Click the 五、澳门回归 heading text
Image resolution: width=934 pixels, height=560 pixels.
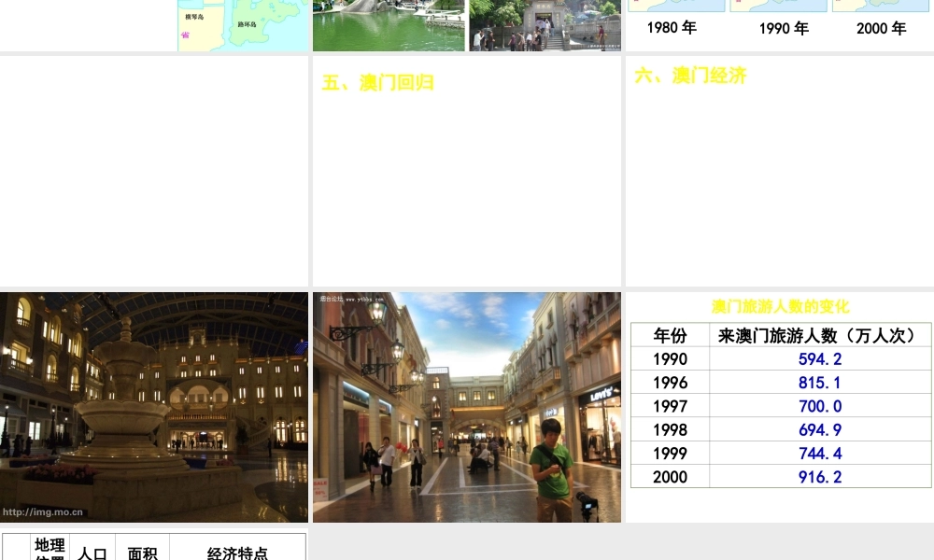click(377, 82)
